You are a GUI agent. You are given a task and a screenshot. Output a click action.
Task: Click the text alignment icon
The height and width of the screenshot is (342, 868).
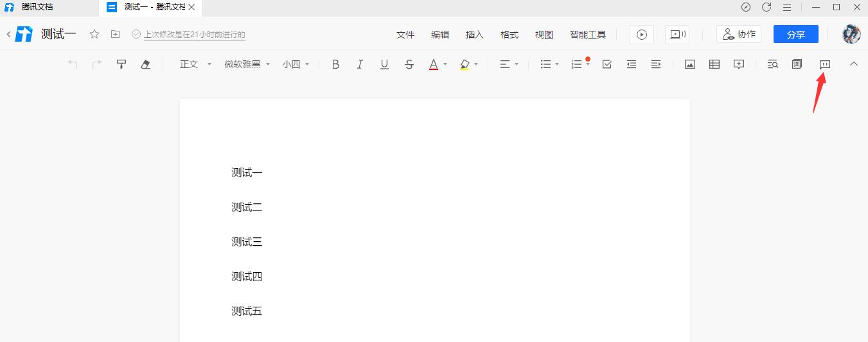coord(505,64)
